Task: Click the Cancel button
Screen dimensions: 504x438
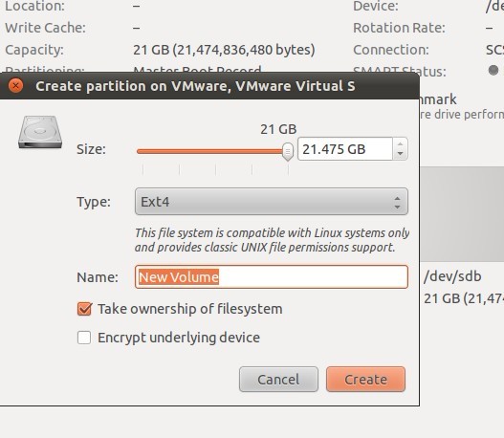Action: [278, 380]
